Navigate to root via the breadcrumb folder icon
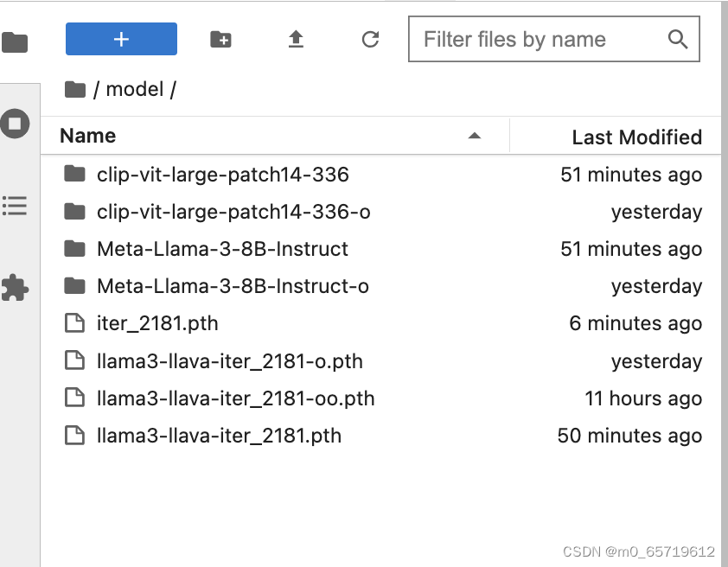This screenshot has width=728, height=567. [x=73, y=88]
